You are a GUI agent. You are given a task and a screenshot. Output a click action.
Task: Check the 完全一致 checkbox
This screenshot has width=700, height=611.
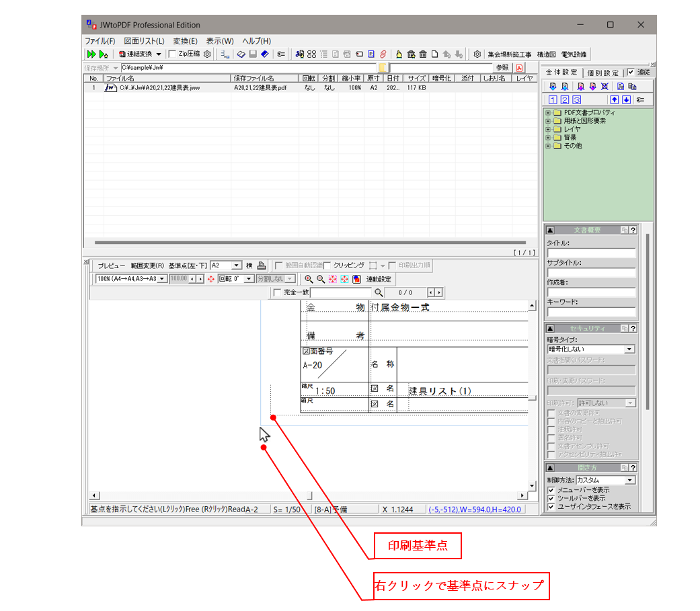[277, 292]
